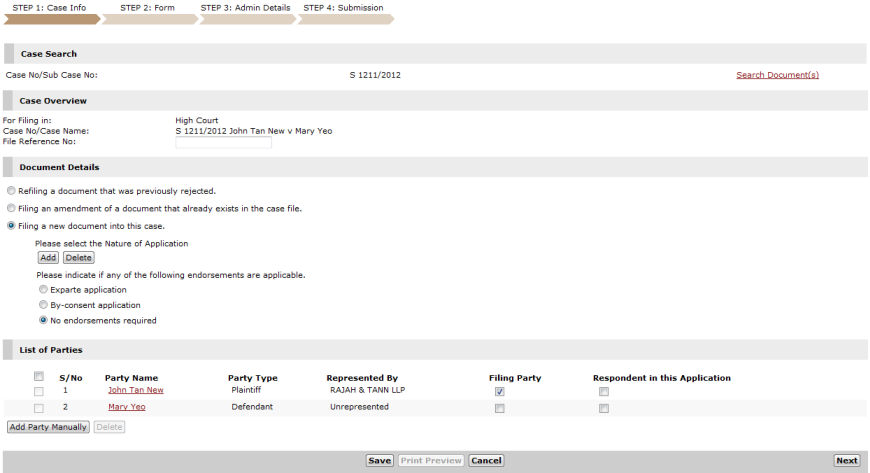
Task: Switch to STEP 3: Admin Details
Action: [246, 8]
